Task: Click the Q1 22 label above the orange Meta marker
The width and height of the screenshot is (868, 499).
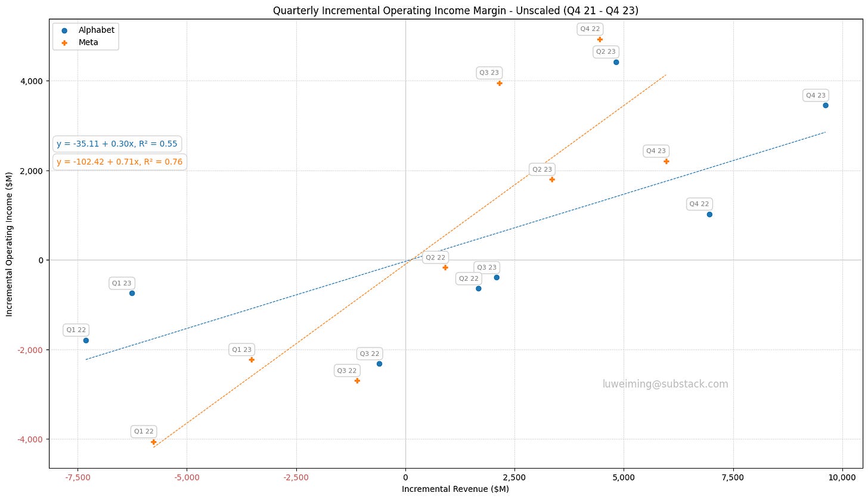Action: pos(144,432)
